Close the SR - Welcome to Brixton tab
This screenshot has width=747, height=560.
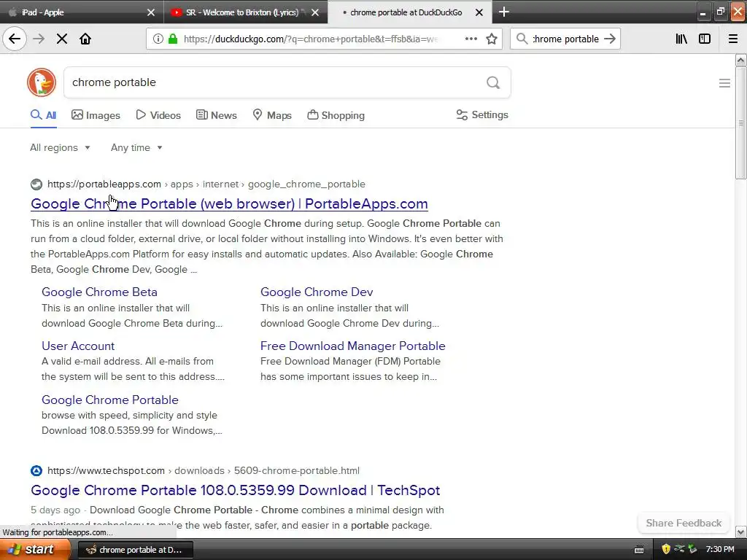(x=315, y=12)
